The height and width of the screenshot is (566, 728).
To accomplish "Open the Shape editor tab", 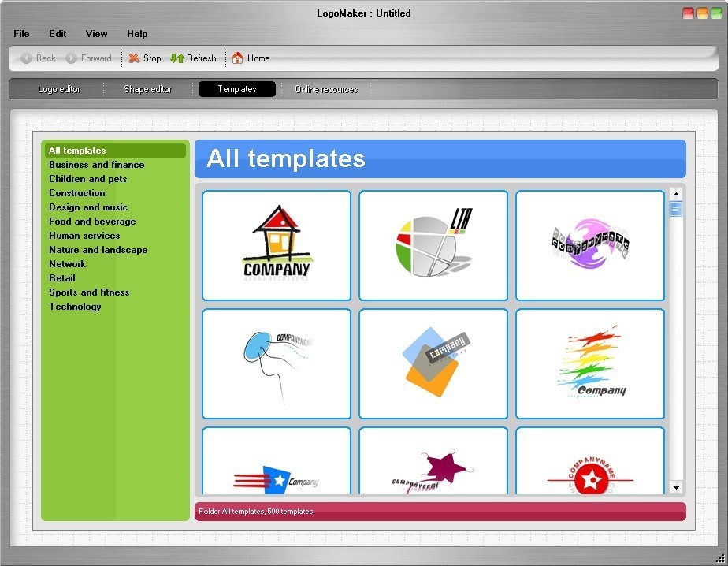I will coord(148,88).
